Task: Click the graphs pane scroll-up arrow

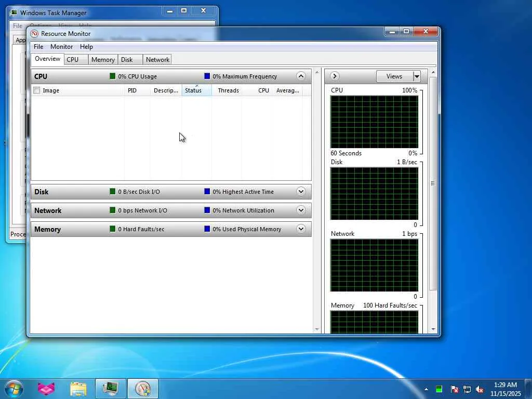Action: (x=433, y=72)
